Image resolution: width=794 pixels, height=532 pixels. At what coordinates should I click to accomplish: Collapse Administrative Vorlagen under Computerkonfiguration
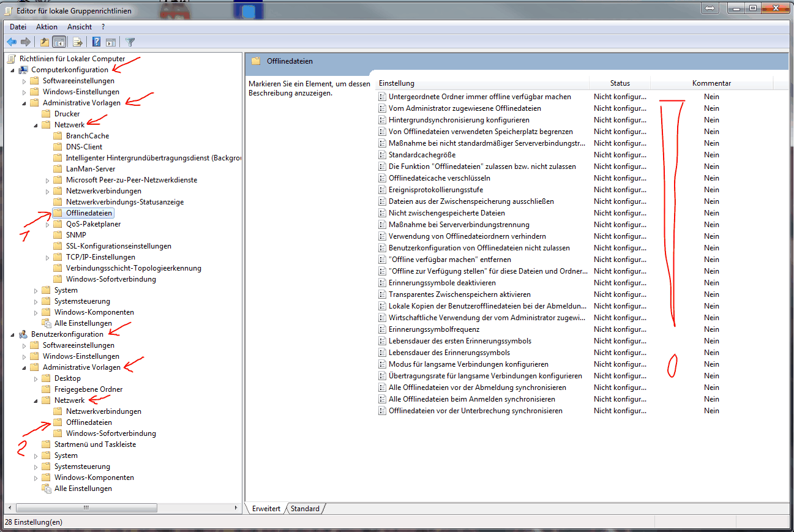click(24, 103)
